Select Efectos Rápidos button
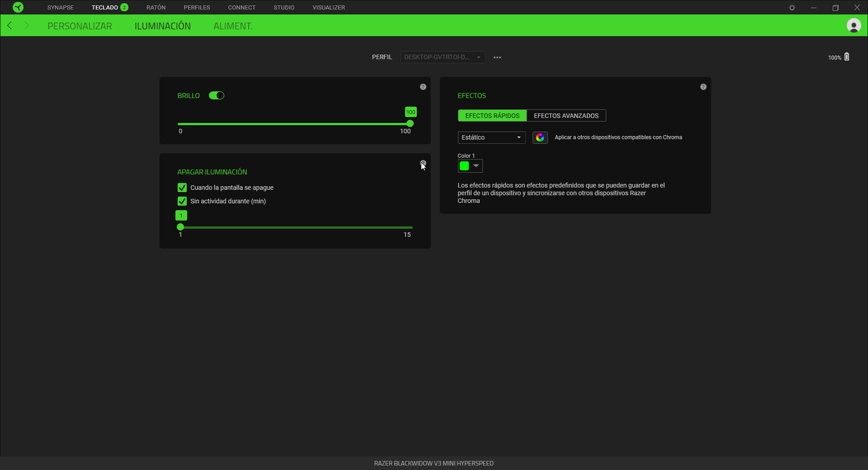 click(492, 116)
